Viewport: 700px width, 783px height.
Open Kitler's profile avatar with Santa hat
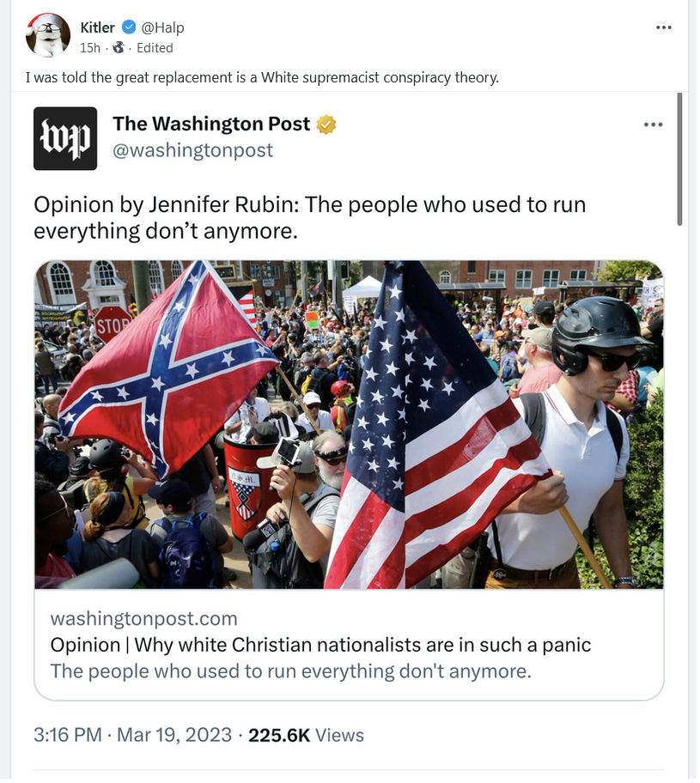click(48, 35)
